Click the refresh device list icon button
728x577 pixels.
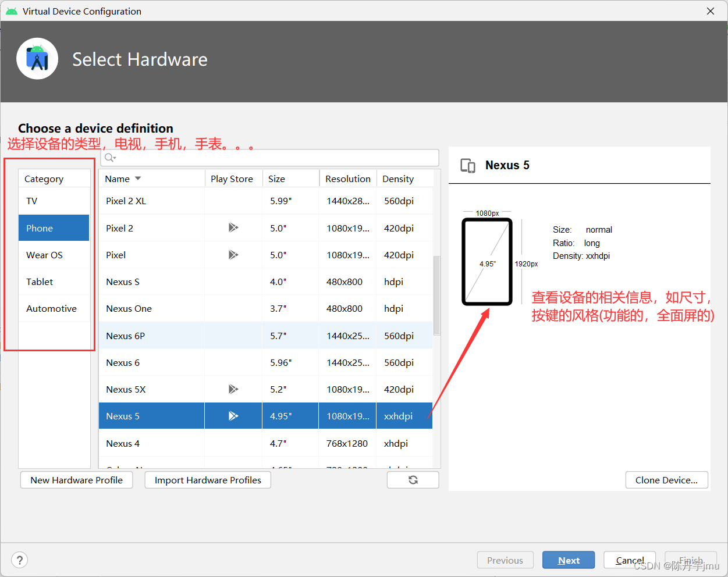click(x=413, y=480)
